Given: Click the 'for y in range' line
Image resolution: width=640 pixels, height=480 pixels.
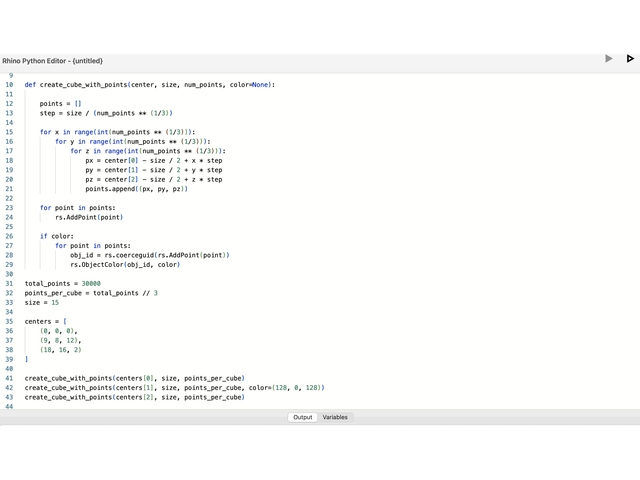Looking at the screenshot, I should pyautogui.click(x=133, y=142).
